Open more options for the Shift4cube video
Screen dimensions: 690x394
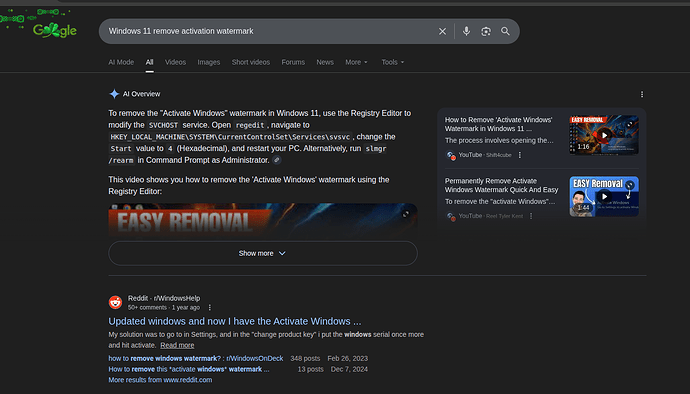(520, 155)
